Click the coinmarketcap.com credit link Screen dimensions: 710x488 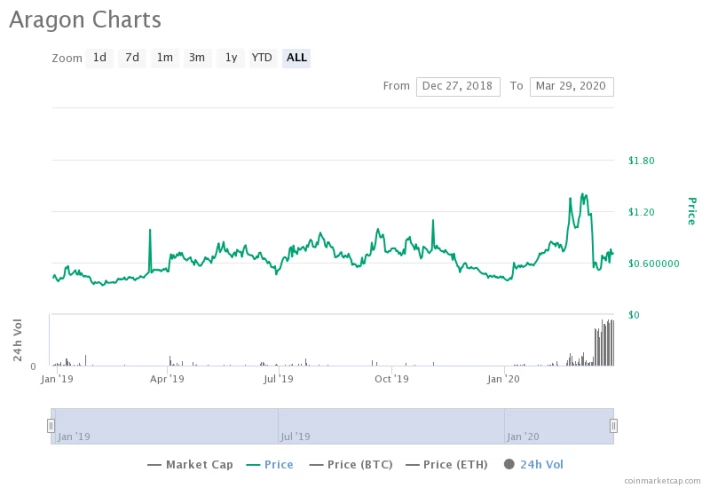[x=662, y=481]
